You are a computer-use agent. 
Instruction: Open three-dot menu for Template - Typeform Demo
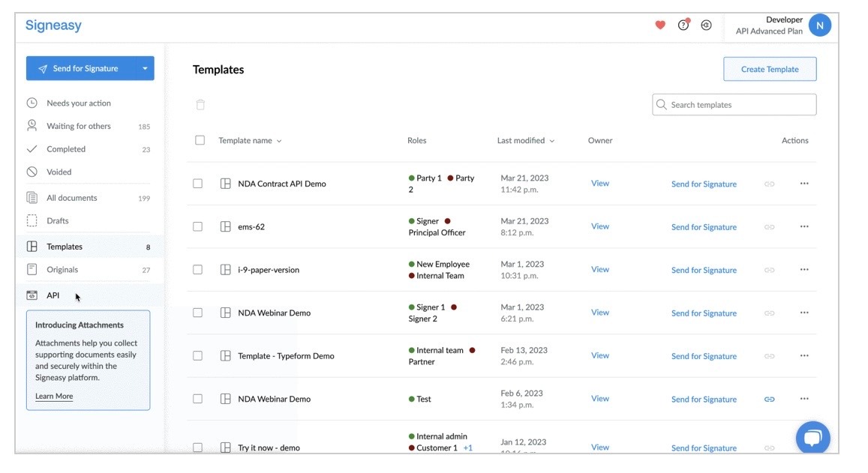click(x=804, y=356)
